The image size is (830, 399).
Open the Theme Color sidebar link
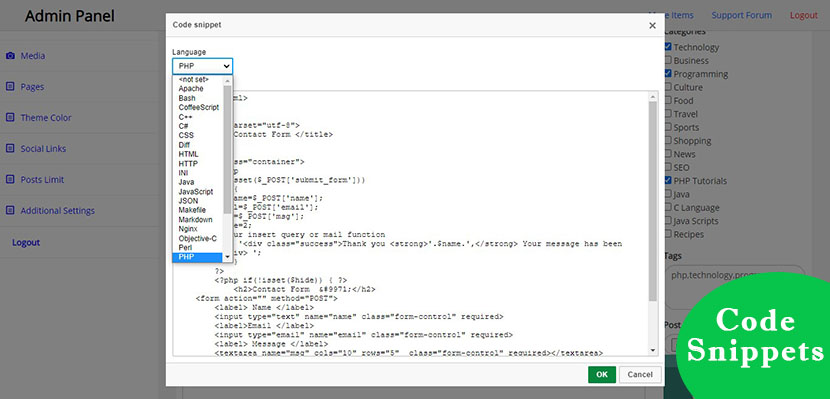tap(46, 117)
